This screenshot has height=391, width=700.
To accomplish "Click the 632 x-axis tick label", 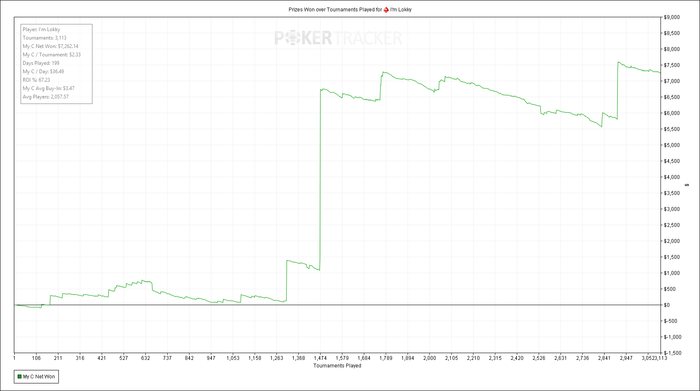I will click(x=146, y=358).
